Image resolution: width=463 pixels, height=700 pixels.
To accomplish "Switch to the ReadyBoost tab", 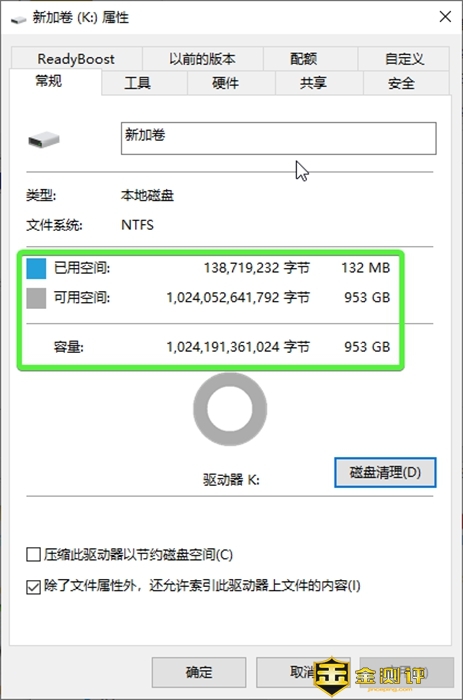I will point(76,59).
